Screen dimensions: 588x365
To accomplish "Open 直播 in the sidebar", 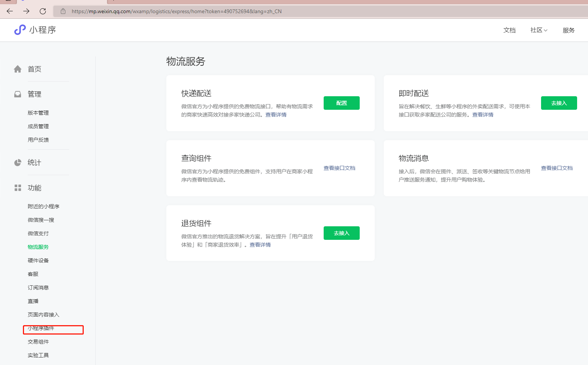I will tap(33, 301).
